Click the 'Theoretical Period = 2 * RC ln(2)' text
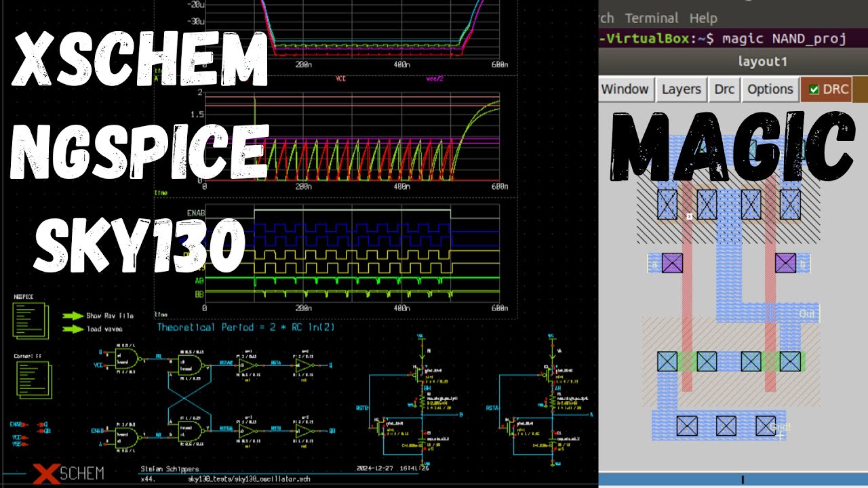The height and width of the screenshot is (488, 868). point(245,327)
